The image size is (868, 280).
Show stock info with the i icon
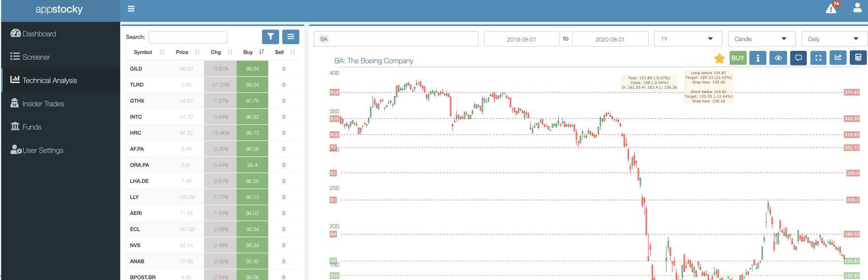click(758, 58)
